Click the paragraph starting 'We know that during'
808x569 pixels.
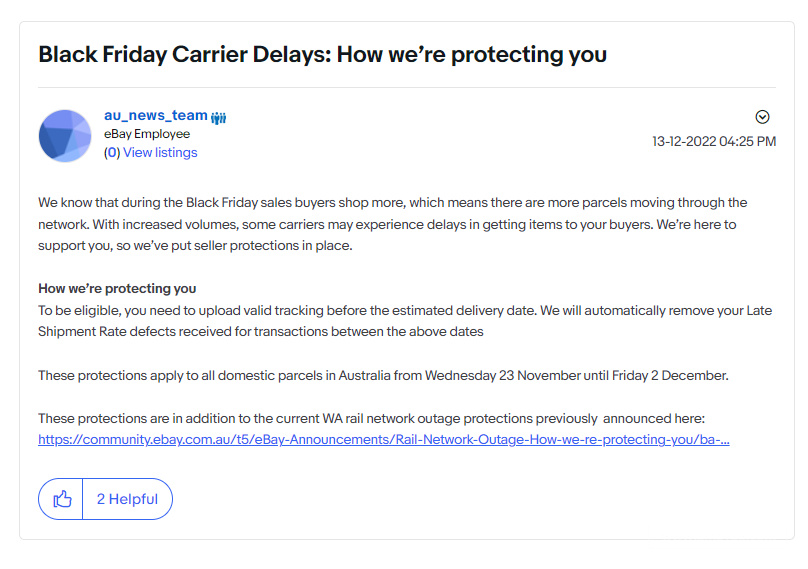392,203
